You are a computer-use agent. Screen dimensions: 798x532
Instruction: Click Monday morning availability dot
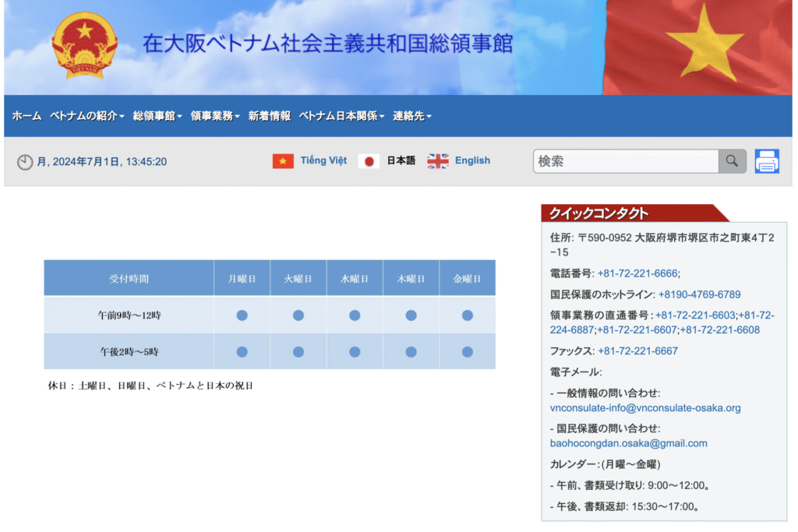coord(242,315)
